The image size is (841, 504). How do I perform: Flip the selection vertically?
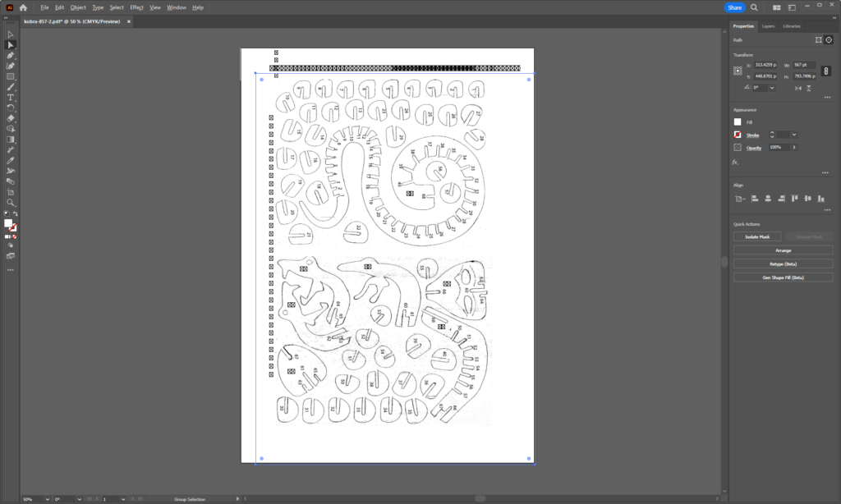[x=808, y=89]
